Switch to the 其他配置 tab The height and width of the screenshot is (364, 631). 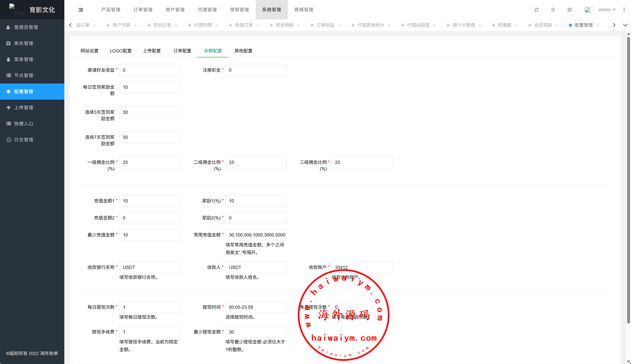243,51
